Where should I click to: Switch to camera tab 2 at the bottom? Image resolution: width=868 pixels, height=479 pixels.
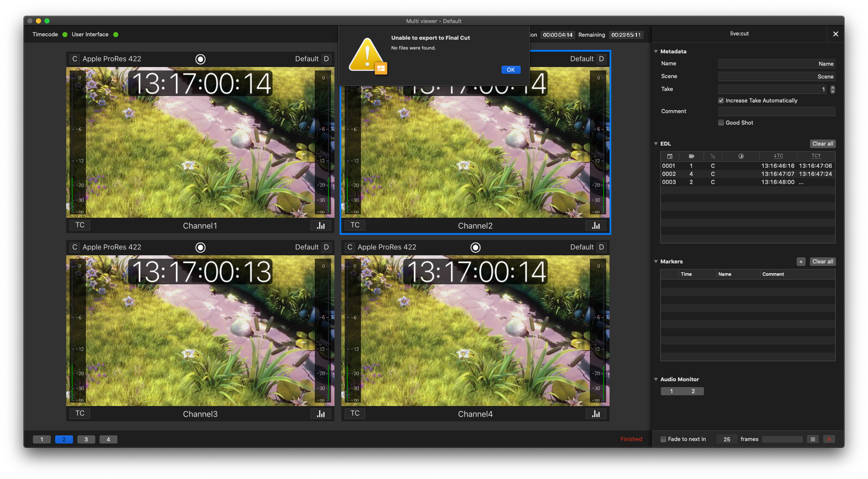[x=64, y=440]
